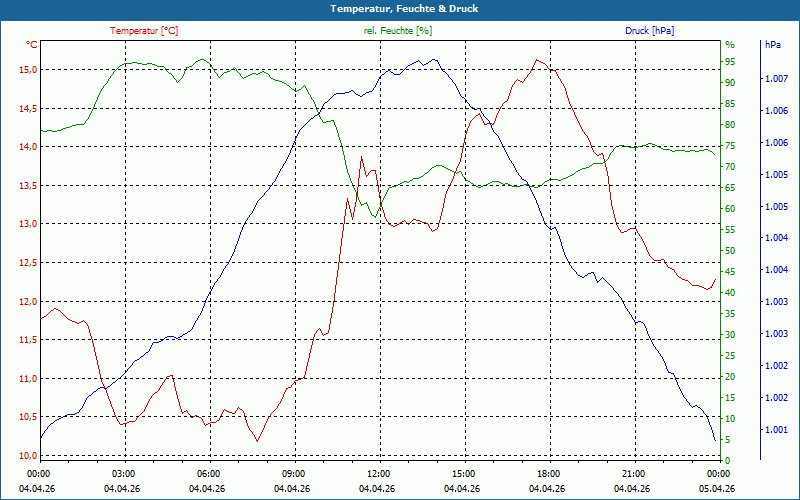Click pressure axis tick '1.001'
800x500 pixels.
(x=777, y=430)
